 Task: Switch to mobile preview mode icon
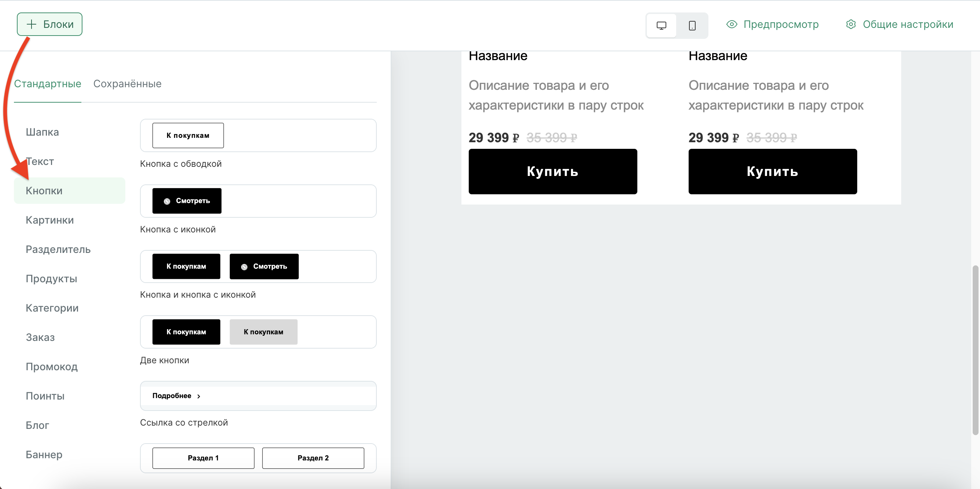coord(692,26)
